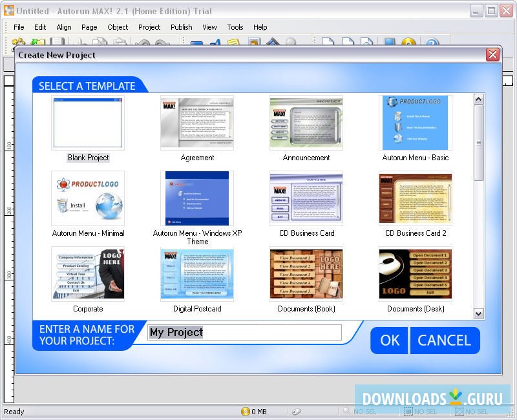This screenshot has width=517, height=420.
Task: Click the template list scroll down arrow
Action: (479, 313)
